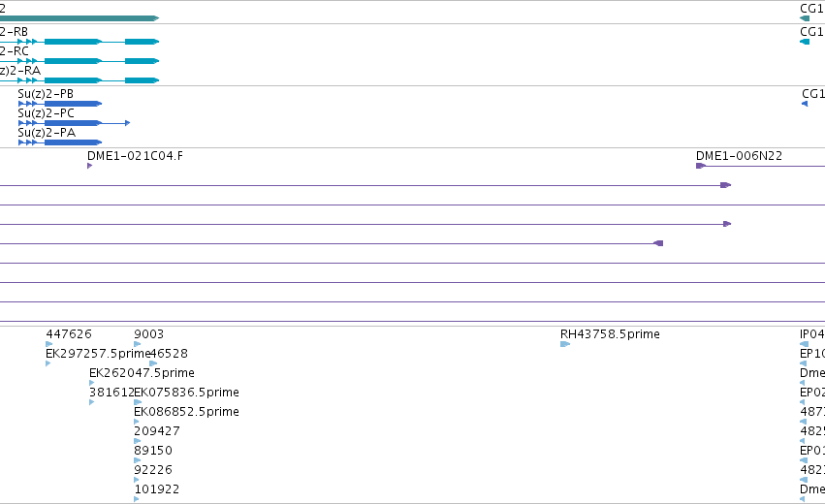Click the DME1-021C04.F label
Image resolution: width=825 pixels, height=504 pixels.
pyautogui.click(x=135, y=156)
